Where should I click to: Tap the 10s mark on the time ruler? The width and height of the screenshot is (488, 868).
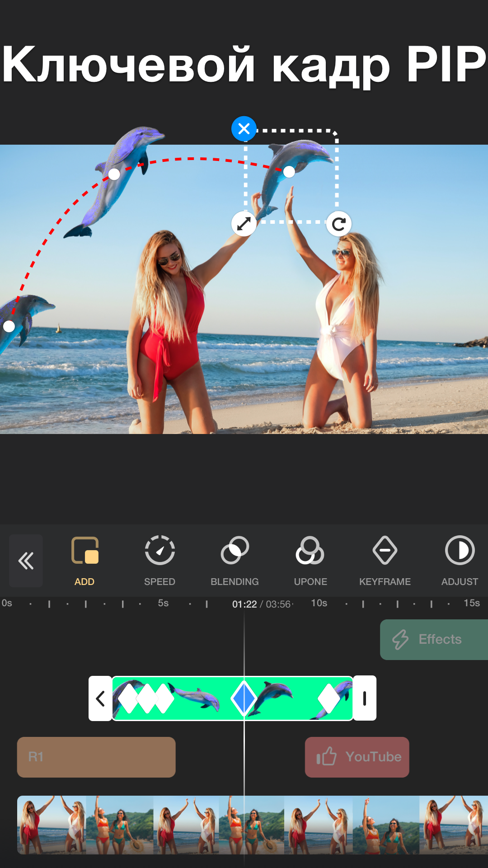[319, 603]
